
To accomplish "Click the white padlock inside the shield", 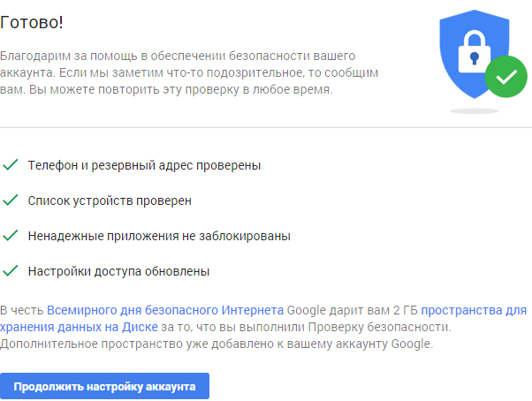I will 475,55.
